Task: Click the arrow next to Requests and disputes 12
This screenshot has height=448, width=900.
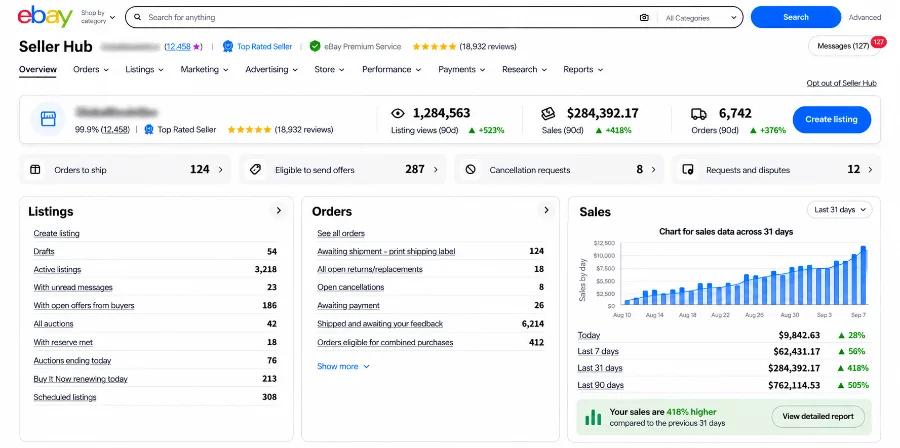Action: tap(870, 170)
